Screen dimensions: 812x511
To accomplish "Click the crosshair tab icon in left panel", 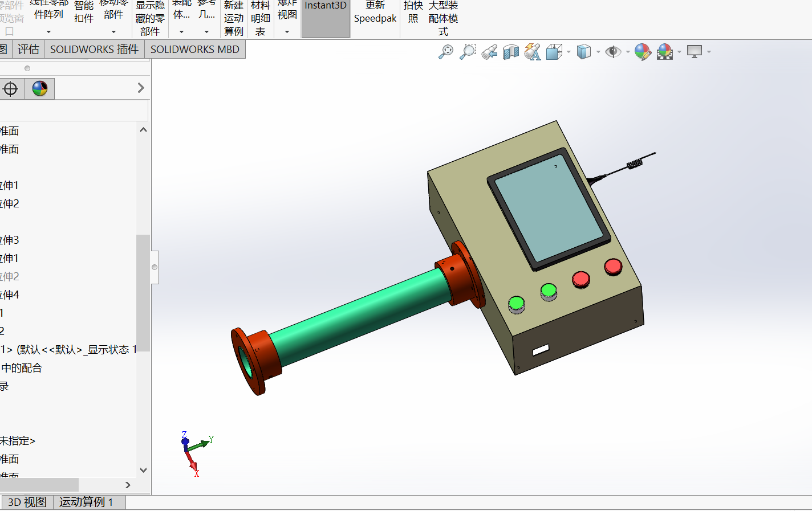I will pyautogui.click(x=11, y=89).
